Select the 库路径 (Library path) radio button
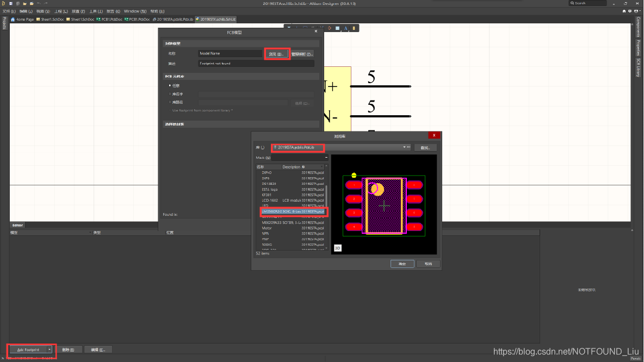 [x=170, y=102]
